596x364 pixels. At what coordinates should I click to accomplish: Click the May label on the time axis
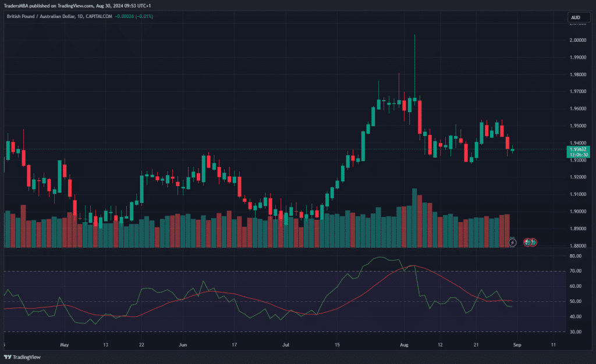(x=65, y=344)
